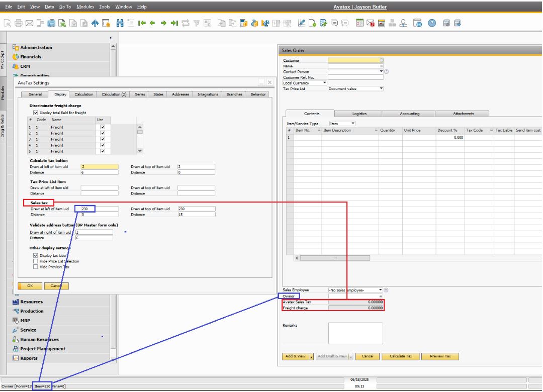Select the Drag & Relate side tab
This screenshot has height=392, width=543.
3,126
